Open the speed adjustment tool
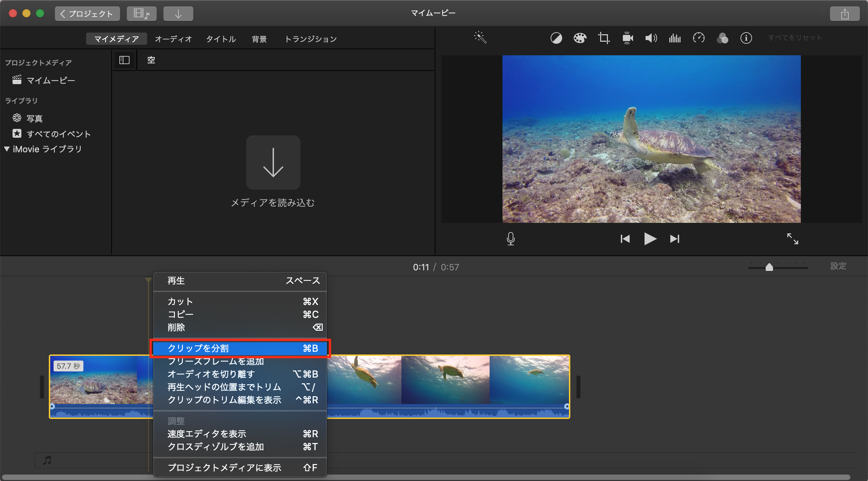This screenshot has width=868, height=481. click(x=698, y=38)
